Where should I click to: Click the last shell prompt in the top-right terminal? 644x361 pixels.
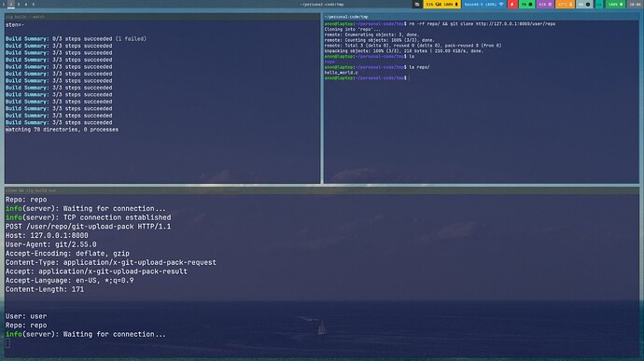coord(366,78)
